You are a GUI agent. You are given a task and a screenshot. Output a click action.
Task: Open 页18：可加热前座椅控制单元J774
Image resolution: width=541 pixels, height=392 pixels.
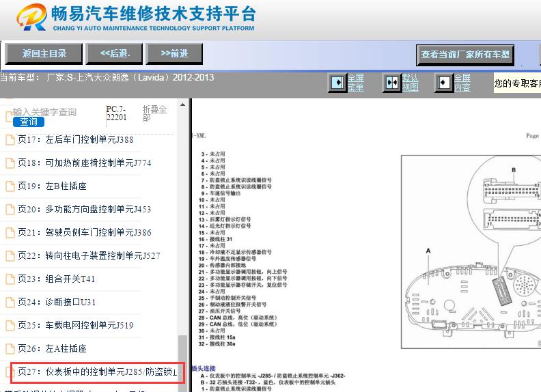tap(85, 163)
